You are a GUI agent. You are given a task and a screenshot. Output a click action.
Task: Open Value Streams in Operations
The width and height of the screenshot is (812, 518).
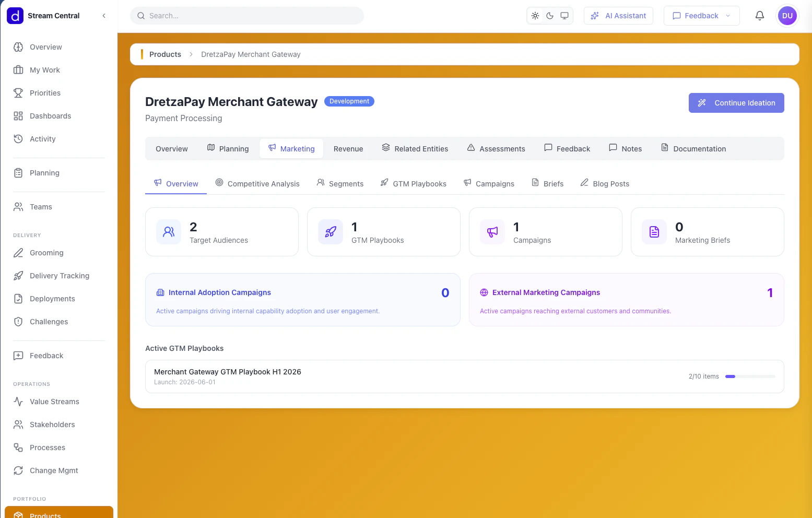pos(58,402)
